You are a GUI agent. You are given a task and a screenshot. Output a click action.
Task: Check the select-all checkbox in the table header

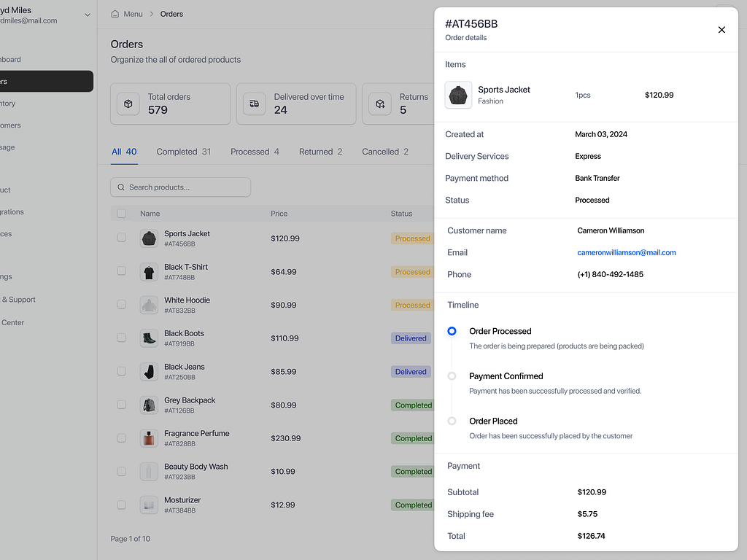coord(121,213)
